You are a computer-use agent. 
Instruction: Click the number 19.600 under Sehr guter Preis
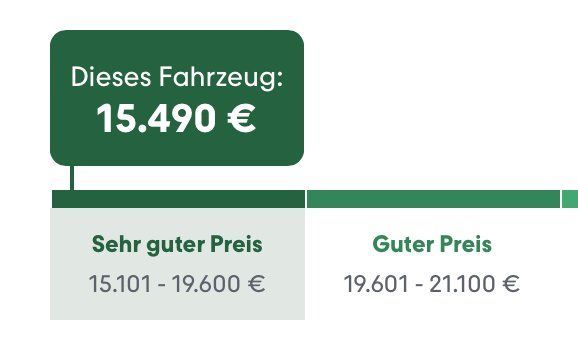tap(206, 284)
